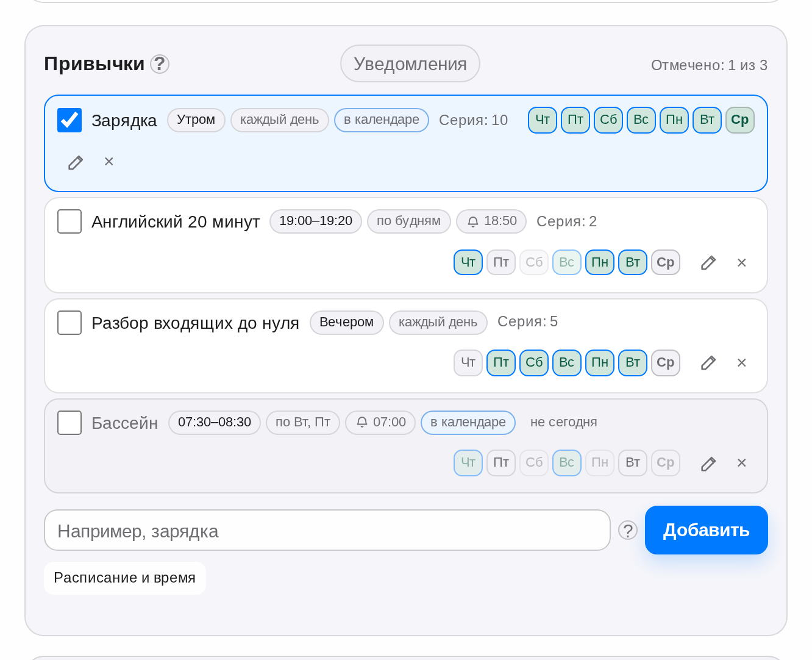
Task: Edit the Английский 20 минут habit
Action: coord(708,263)
